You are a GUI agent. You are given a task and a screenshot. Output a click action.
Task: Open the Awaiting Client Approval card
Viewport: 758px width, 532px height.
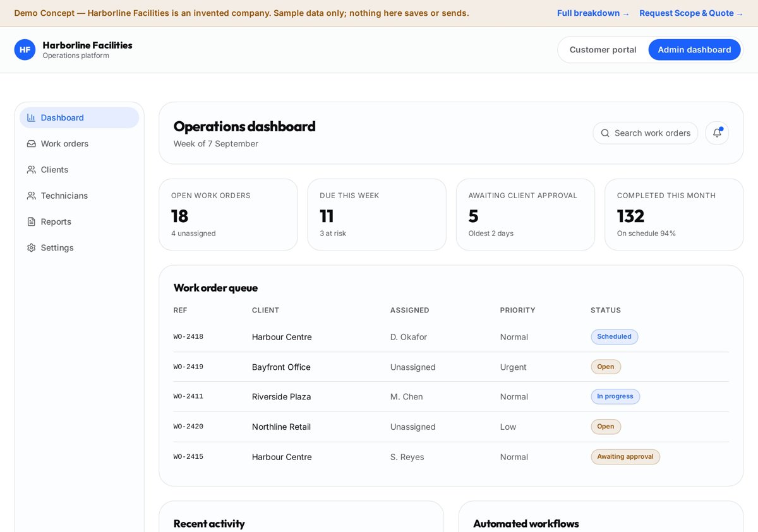point(526,215)
